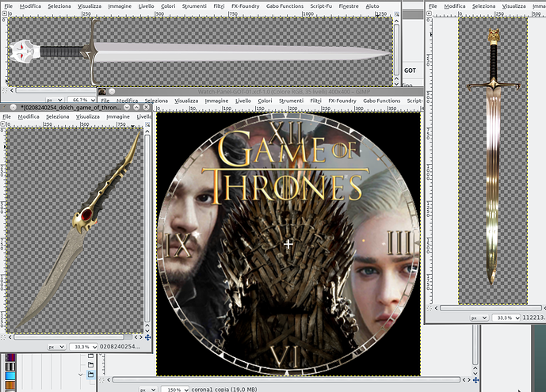This screenshot has height=392, width=546.
Task: Click vertical scrollbar in white sword window
Action: (x=396, y=50)
